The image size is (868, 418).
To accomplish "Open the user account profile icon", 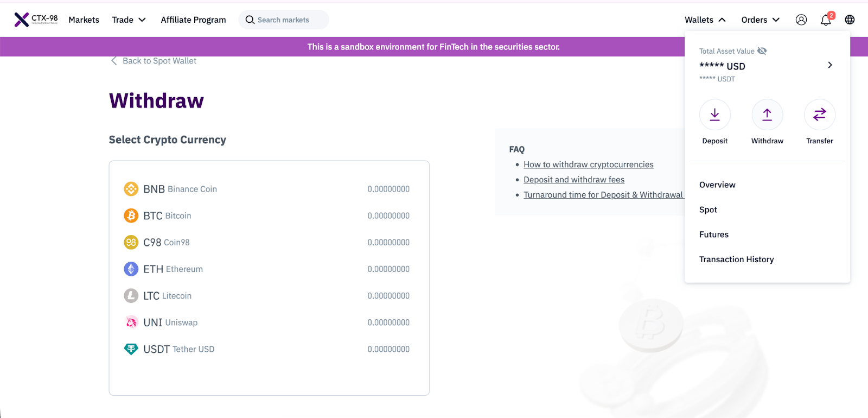I will tap(801, 20).
